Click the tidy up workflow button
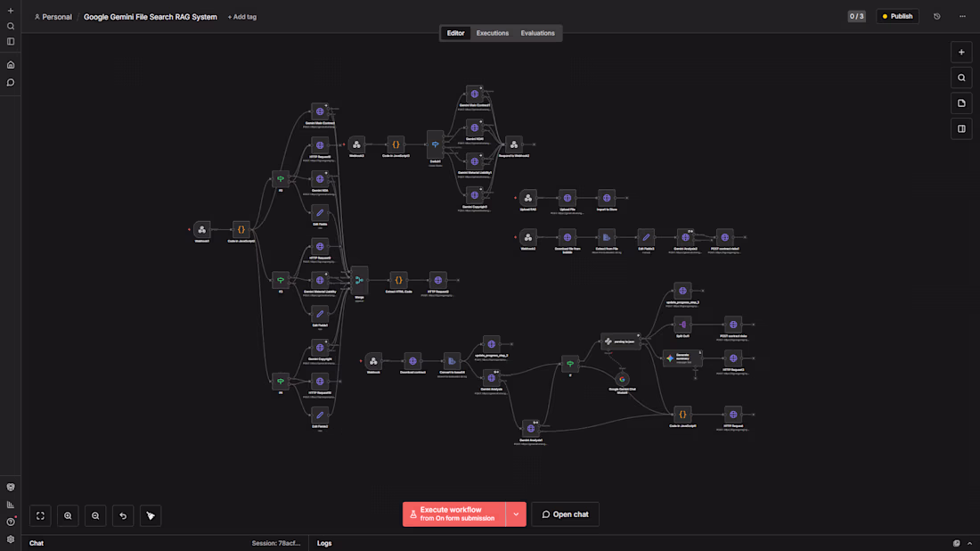This screenshot has width=980, height=551. [x=151, y=516]
